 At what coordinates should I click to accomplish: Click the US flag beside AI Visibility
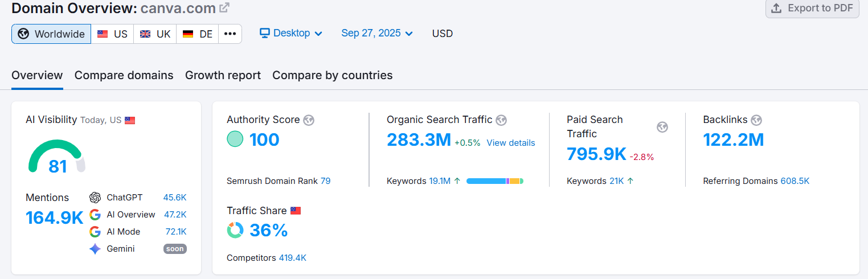tap(130, 121)
